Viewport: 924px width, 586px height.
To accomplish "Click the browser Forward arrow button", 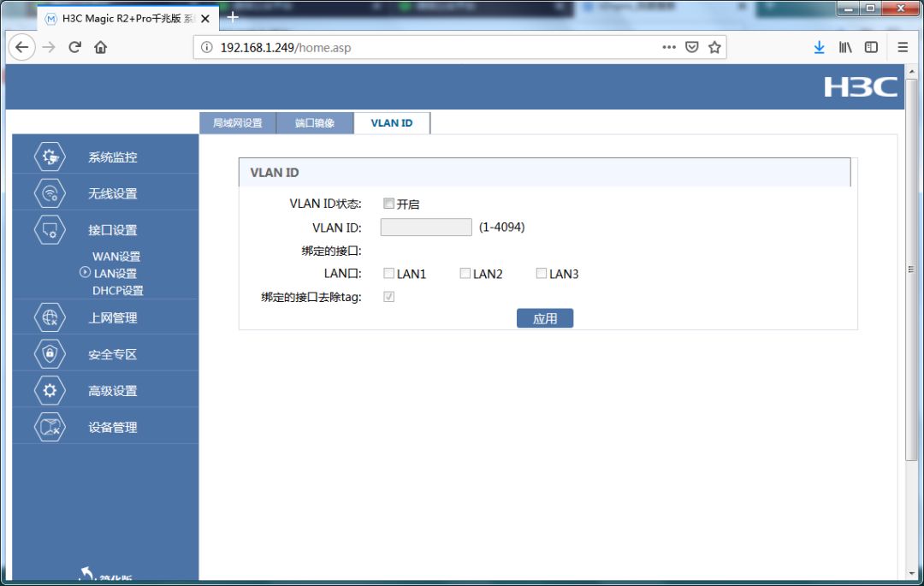I will coord(49,47).
